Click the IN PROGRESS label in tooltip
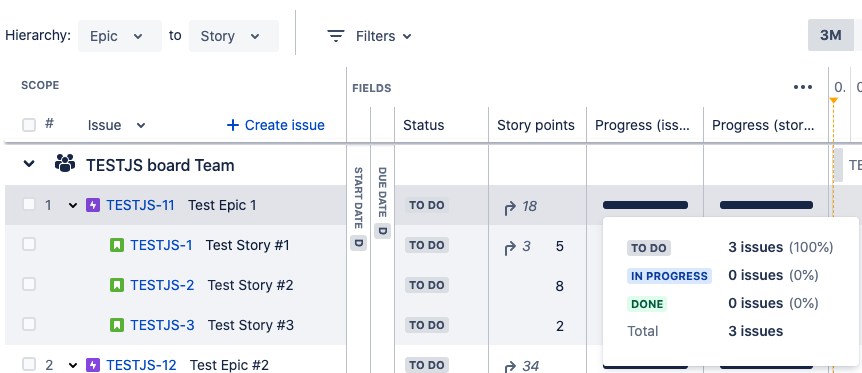 tap(669, 276)
